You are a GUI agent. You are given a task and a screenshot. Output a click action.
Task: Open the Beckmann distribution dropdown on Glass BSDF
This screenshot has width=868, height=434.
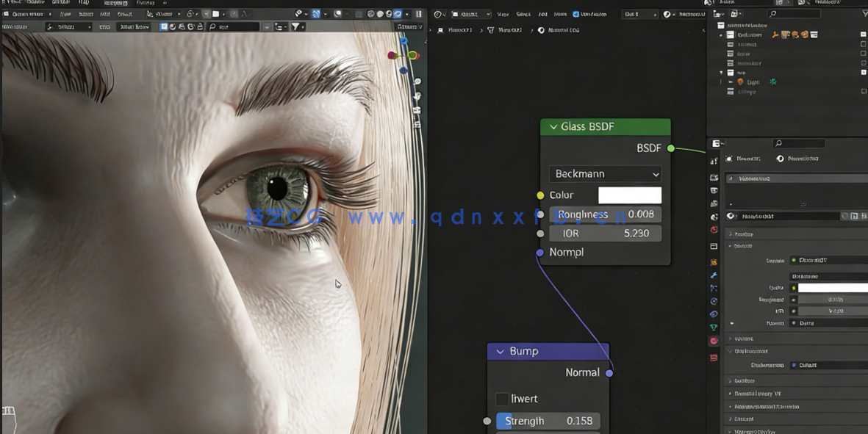click(605, 173)
